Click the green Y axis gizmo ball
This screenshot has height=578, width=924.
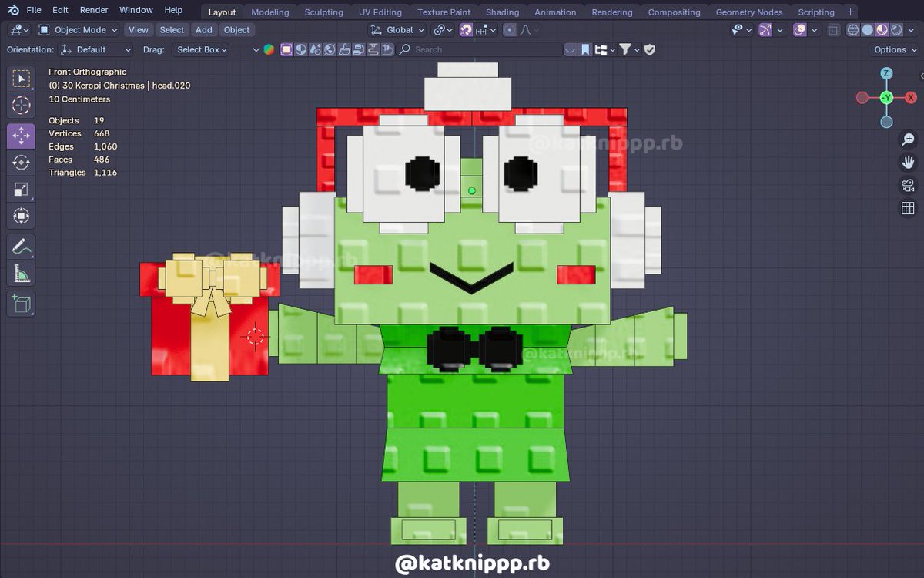point(887,98)
